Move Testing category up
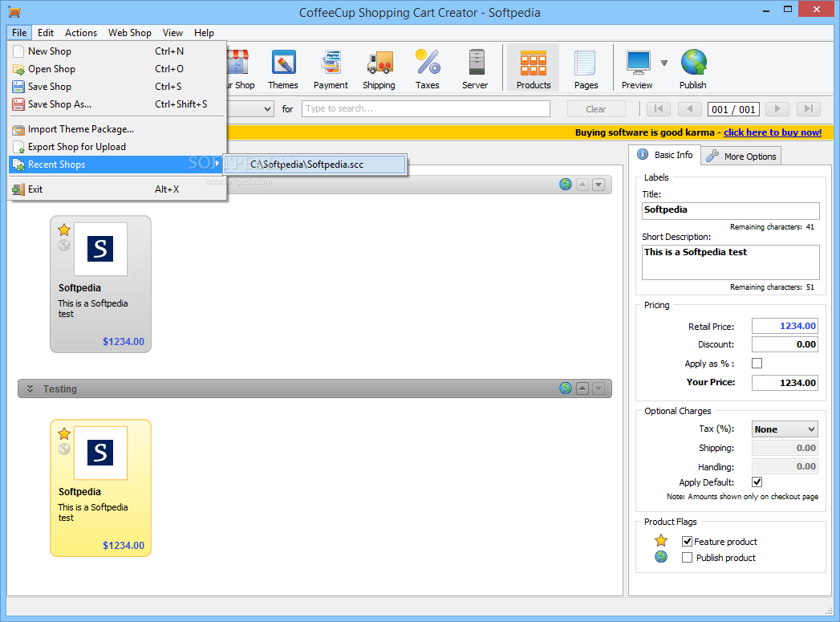The image size is (840, 622). [582, 389]
